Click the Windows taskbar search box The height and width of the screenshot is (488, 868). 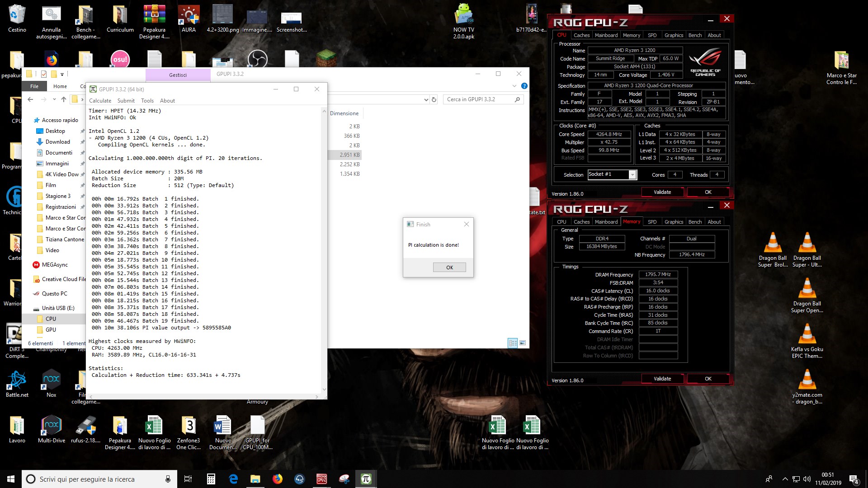coord(99,479)
